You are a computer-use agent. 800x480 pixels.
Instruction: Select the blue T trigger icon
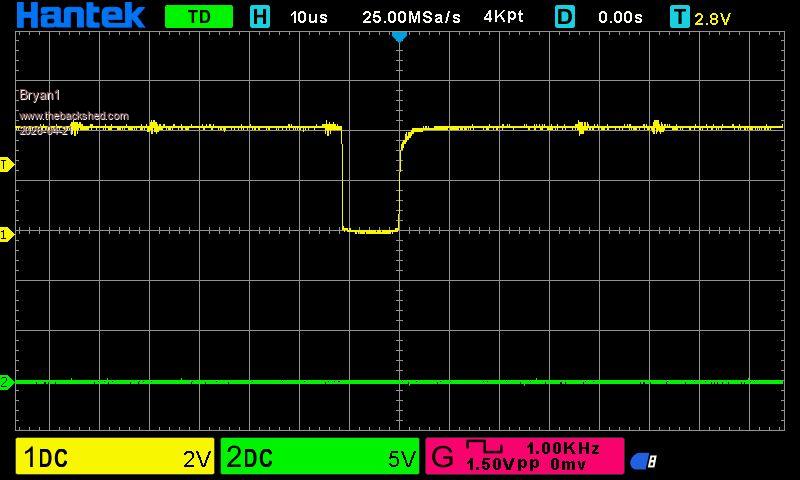coord(680,17)
